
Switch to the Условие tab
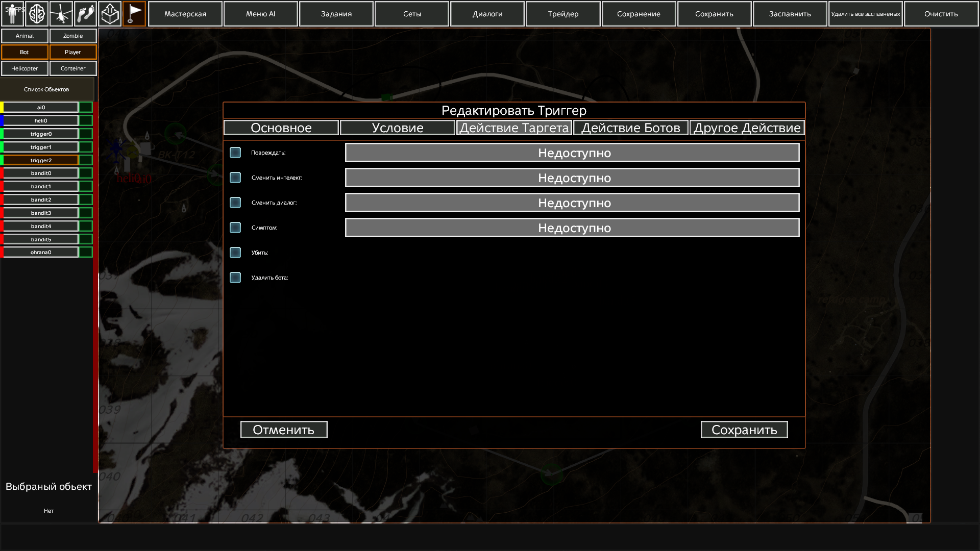click(x=398, y=128)
